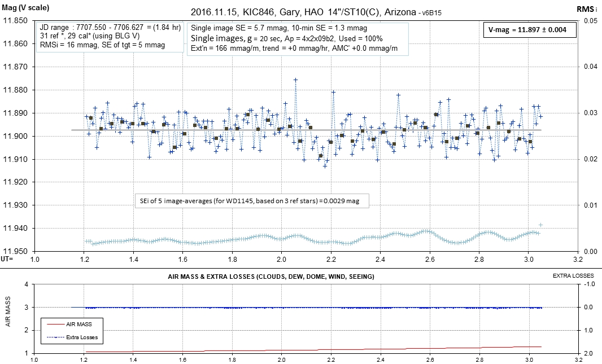Select the 'Ext'n = 166 mmag/m, trend' line
This screenshot has width=602, height=364.
[294, 49]
